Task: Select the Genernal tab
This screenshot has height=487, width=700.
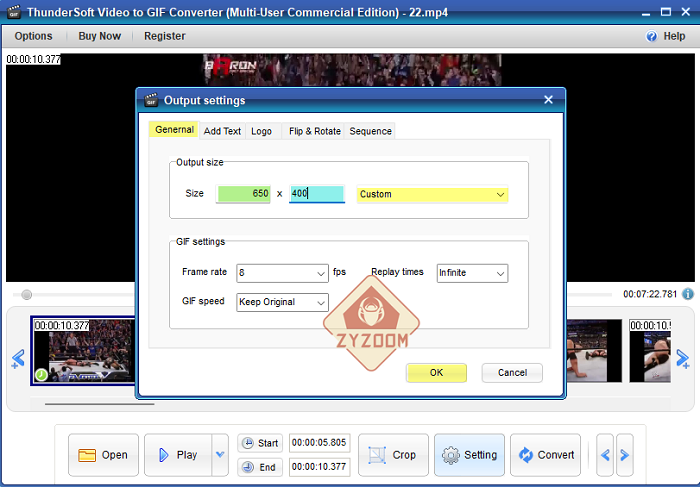Action: [x=174, y=129]
